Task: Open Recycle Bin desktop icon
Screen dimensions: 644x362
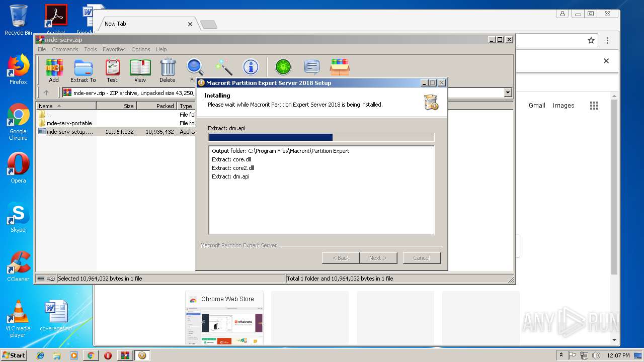Action: pos(18,20)
